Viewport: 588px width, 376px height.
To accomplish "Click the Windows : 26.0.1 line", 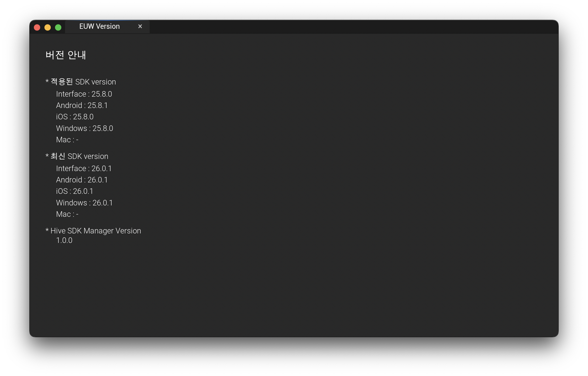I will 84,203.
